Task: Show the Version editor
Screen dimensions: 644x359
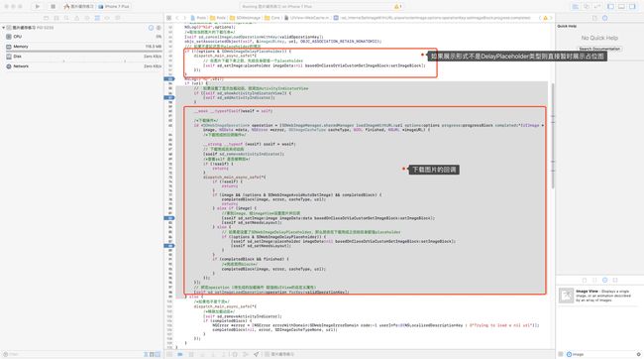Action: pyautogui.click(x=596, y=7)
